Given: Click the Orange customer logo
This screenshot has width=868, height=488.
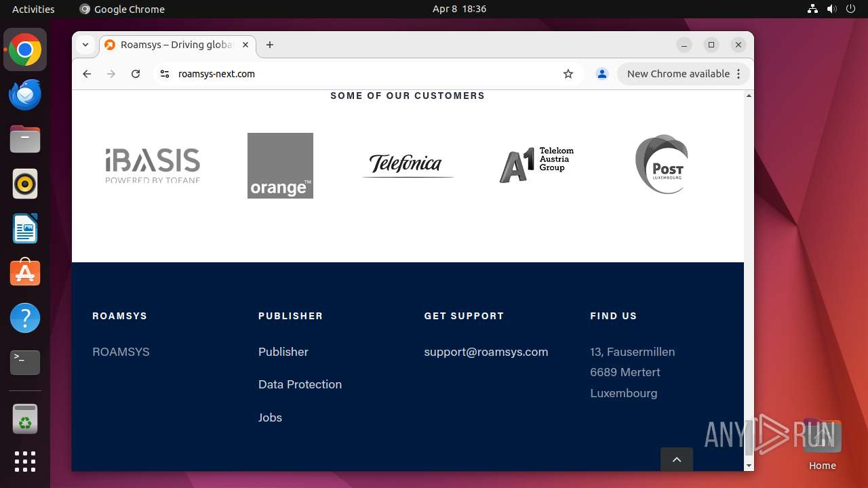Looking at the screenshot, I should pyautogui.click(x=280, y=165).
